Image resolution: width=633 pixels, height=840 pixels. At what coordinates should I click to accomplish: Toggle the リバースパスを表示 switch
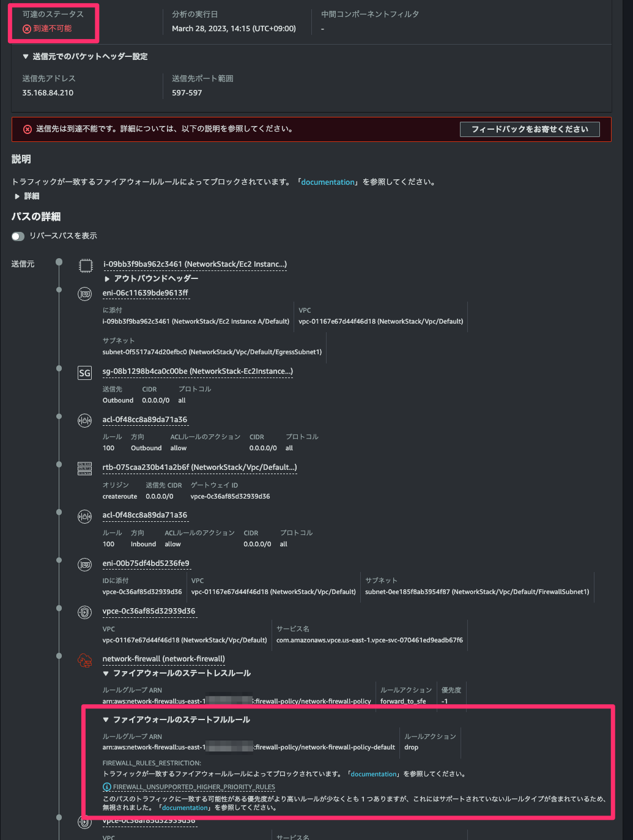click(18, 236)
